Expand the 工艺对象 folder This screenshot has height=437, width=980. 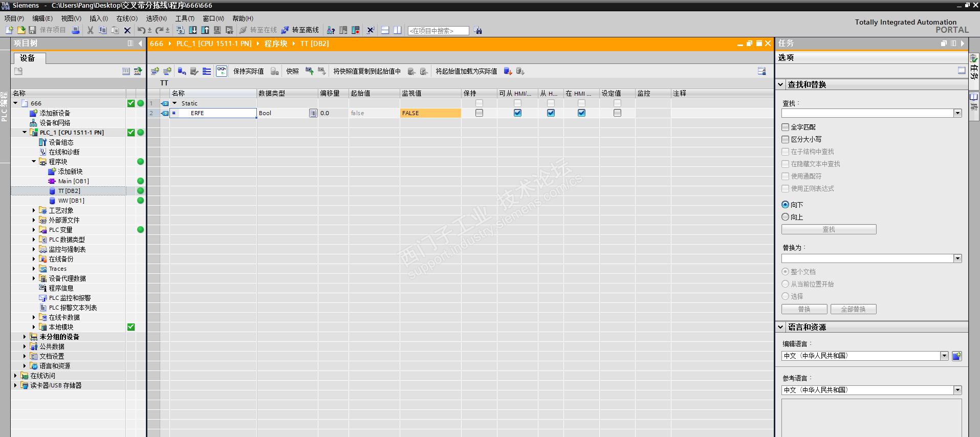click(34, 210)
